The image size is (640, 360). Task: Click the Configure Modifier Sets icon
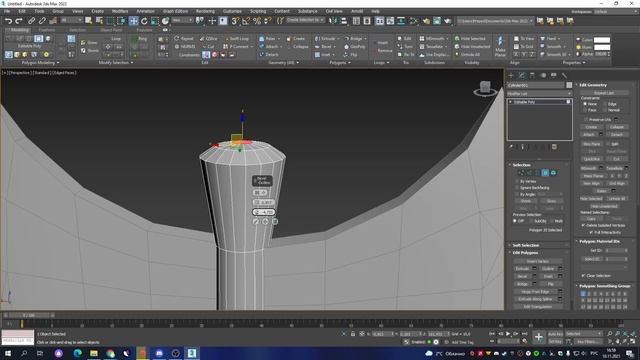click(x=554, y=147)
